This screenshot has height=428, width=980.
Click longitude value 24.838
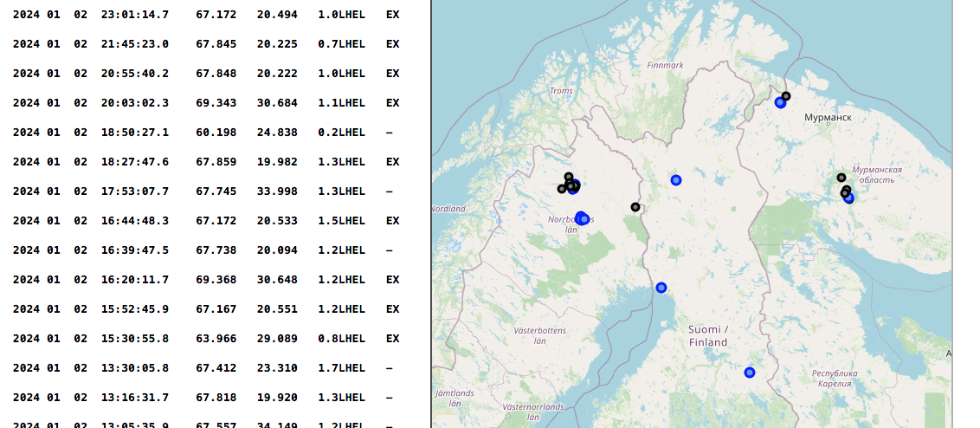[x=277, y=132]
